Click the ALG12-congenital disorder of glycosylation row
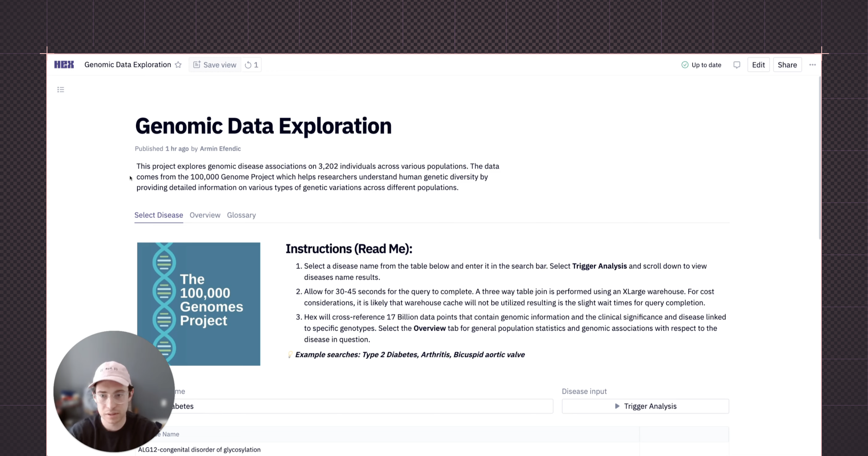Screen dimensions: 868x456 coord(432,449)
